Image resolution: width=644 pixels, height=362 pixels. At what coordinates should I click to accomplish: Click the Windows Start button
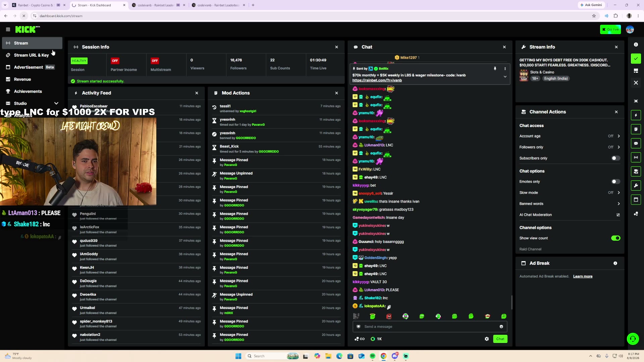[238, 356]
